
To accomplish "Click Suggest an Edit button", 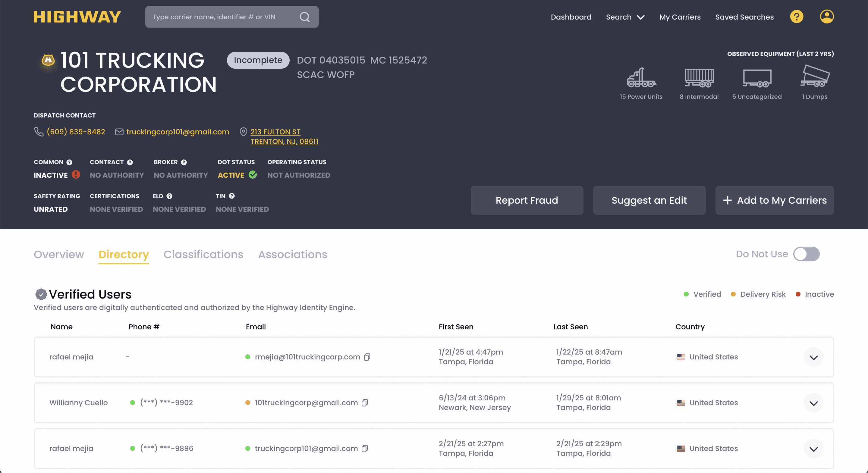I will 649,200.
